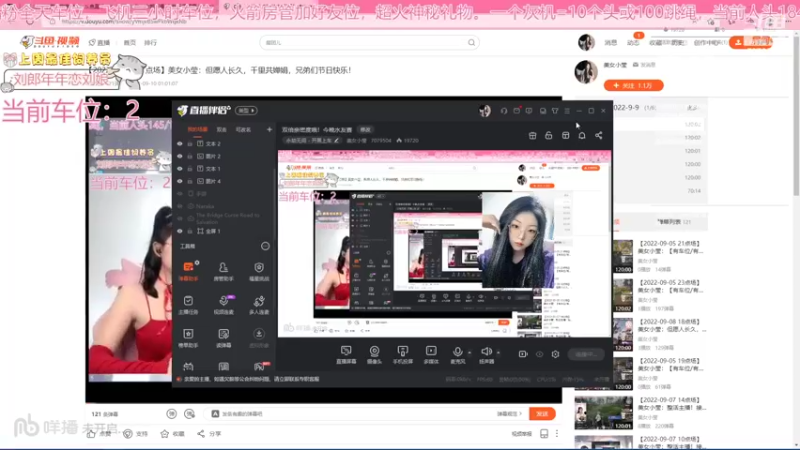800x450 pixels.
Task: Add 摄像头 camera source
Action: click(374, 355)
